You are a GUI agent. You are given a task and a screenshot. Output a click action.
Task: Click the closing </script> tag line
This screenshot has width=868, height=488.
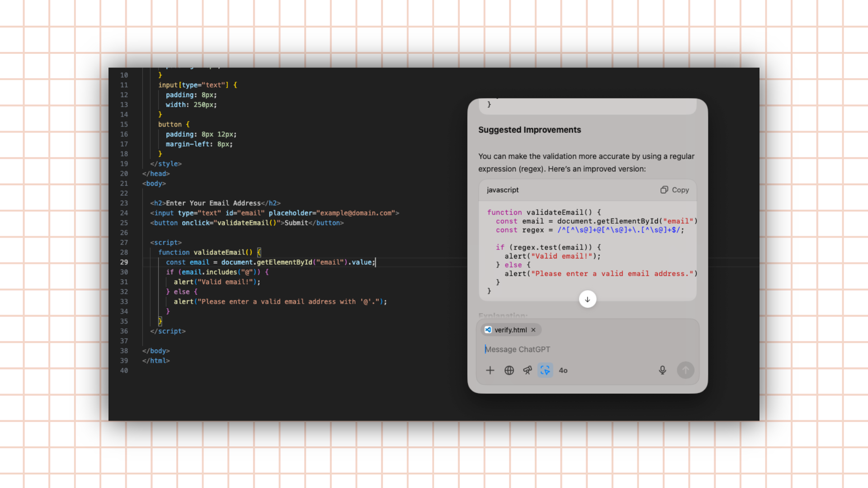168,332
